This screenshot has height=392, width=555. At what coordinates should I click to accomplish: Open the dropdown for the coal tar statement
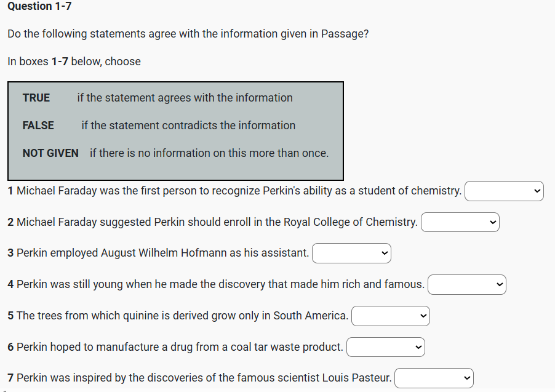click(385, 348)
